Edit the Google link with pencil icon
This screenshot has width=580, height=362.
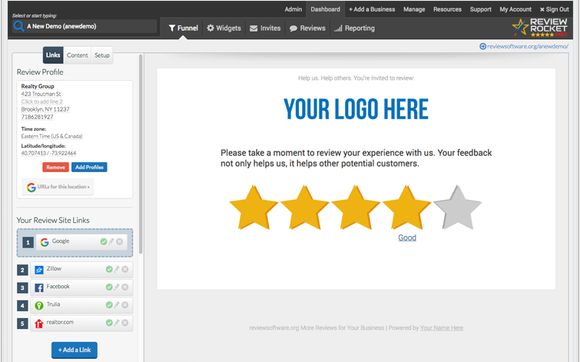(x=111, y=241)
